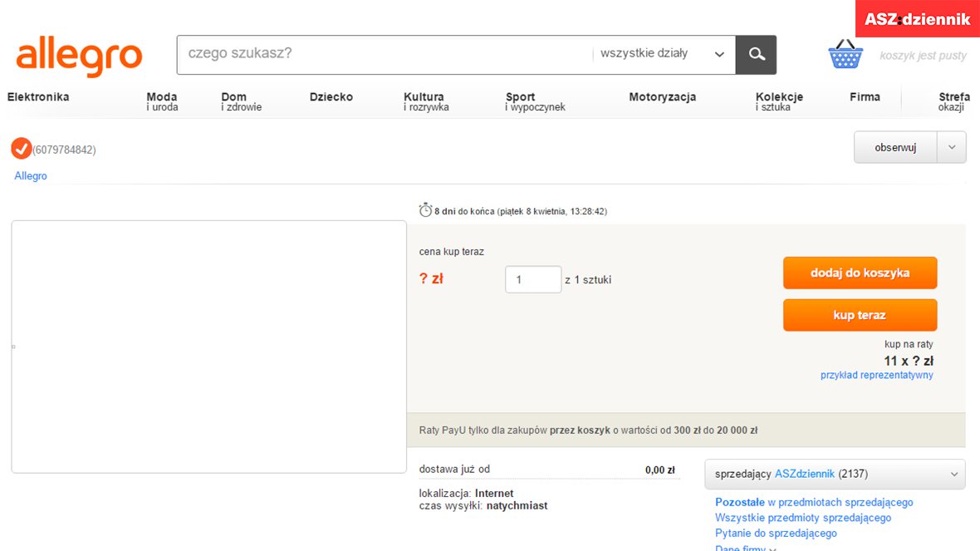Click the 'cena kup teraz' label
Screen dimensions: 980x551
[451, 252]
